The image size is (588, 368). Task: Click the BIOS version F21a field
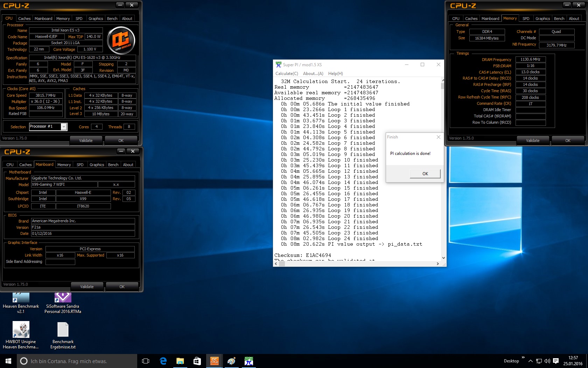tap(83, 227)
